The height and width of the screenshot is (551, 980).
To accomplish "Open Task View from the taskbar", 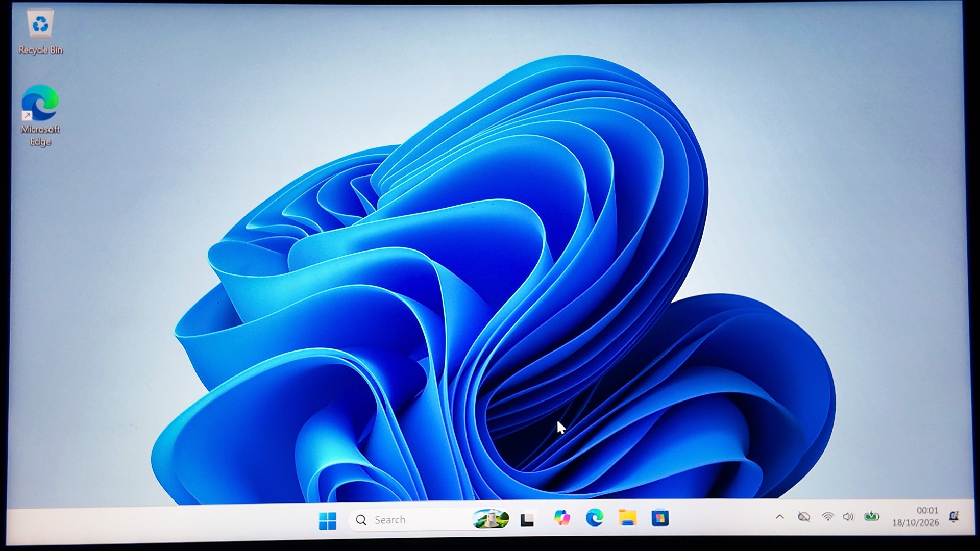I will coord(527,520).
